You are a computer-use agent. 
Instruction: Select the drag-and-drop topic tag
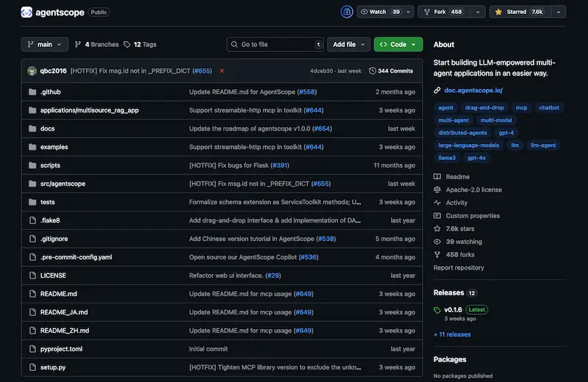pos(484,107)
